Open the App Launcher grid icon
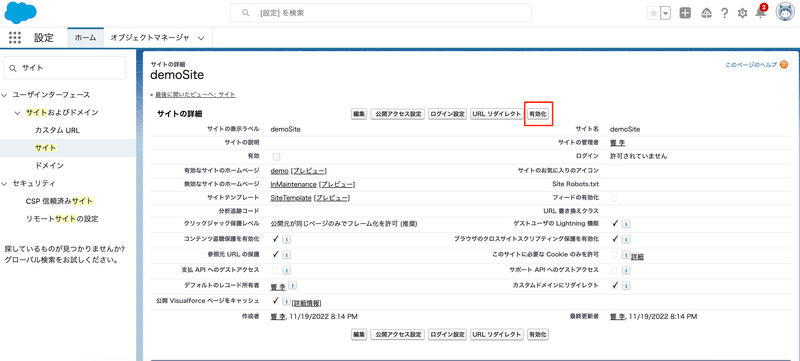This screenshot has height=361, width=800. [15, 38]
